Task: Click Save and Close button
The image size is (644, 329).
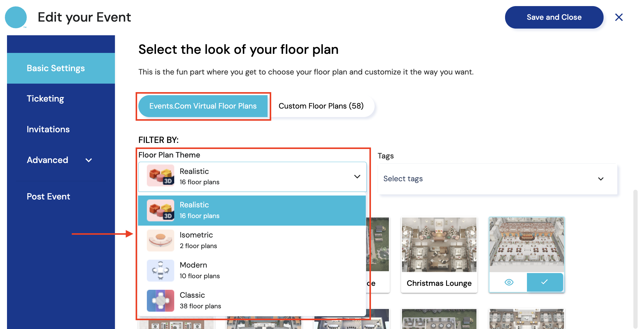Action: (x=554, y=17)
